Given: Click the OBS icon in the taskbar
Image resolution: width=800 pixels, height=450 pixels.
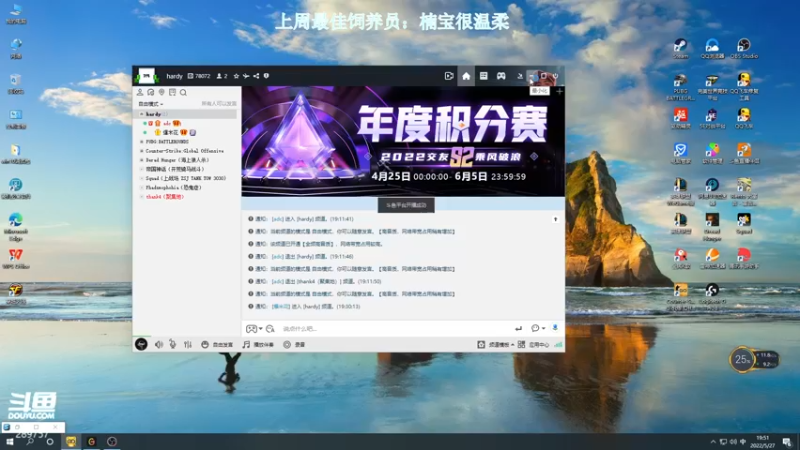Looking at the screenshot, I should tap(112, 442).
